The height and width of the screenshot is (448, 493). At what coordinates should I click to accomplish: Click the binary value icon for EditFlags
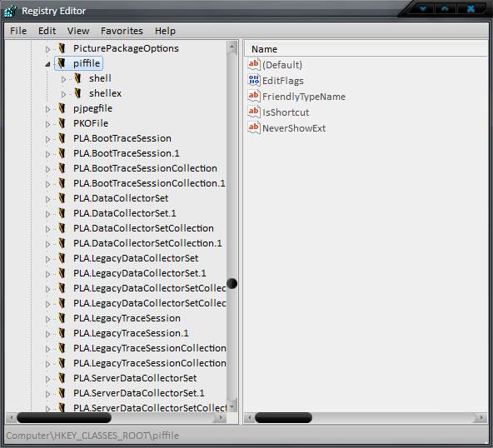pos(254,80)
